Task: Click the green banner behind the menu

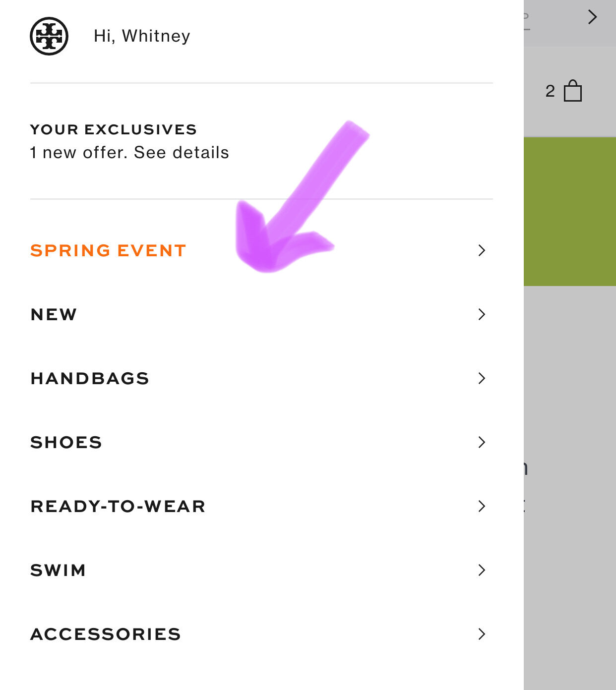Action: tap(570, 212)
